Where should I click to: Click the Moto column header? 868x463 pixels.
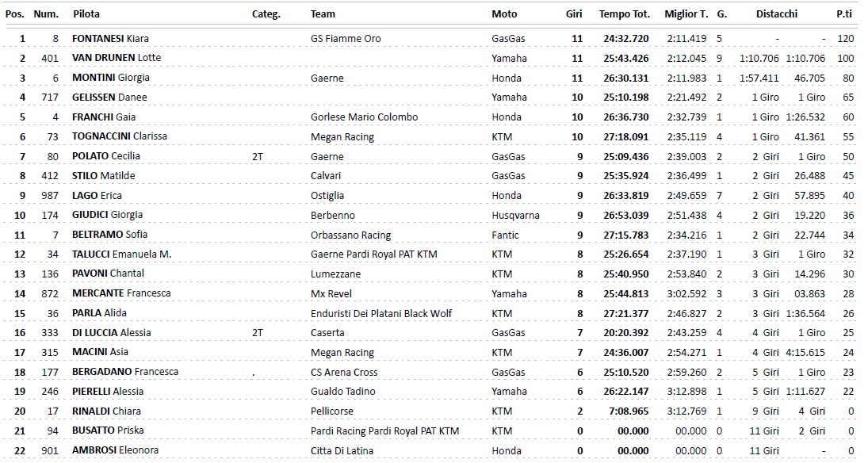[x=504, y=13]
